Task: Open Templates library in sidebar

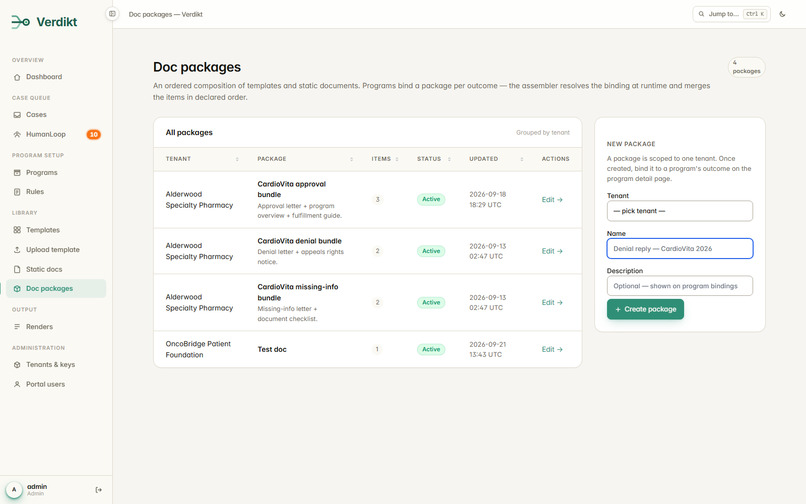Action: pos(56,230)
